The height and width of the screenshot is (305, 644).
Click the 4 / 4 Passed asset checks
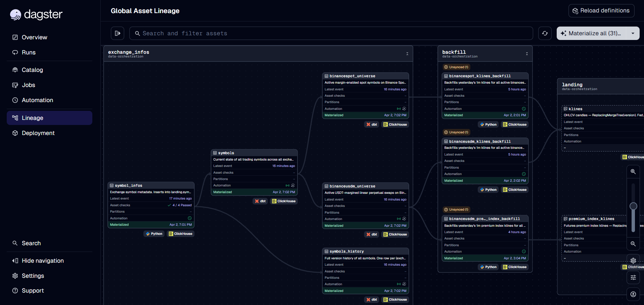coord(180,205)
